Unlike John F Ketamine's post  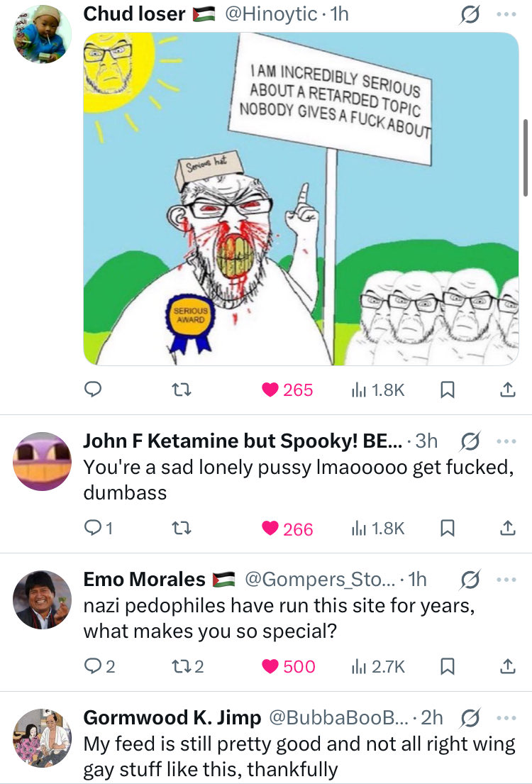click(270, 528)
